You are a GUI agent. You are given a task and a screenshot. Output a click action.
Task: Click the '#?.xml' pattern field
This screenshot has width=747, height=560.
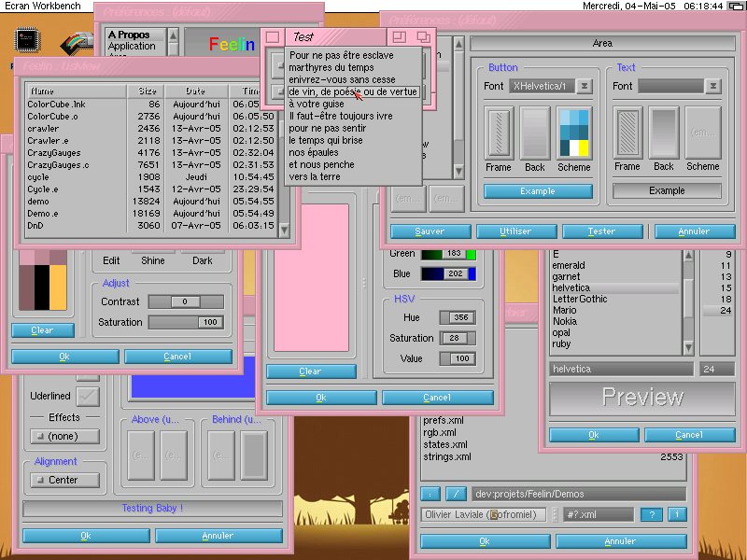click(599, 514)
